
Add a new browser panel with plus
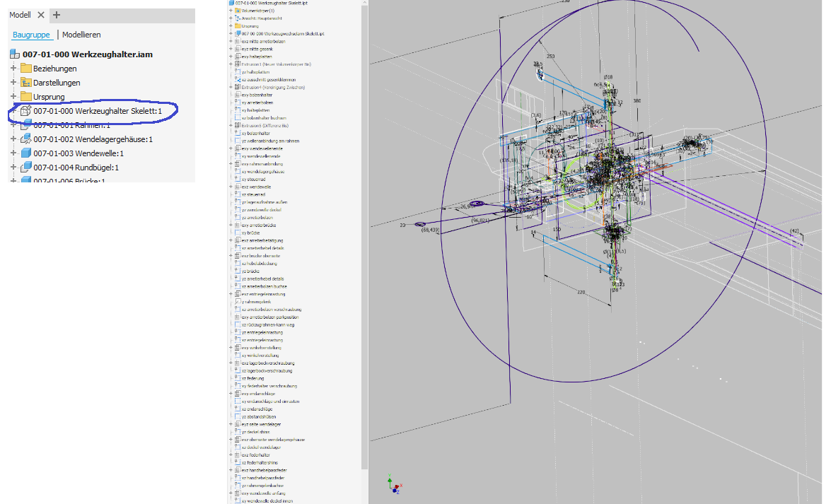pos(56,15)
